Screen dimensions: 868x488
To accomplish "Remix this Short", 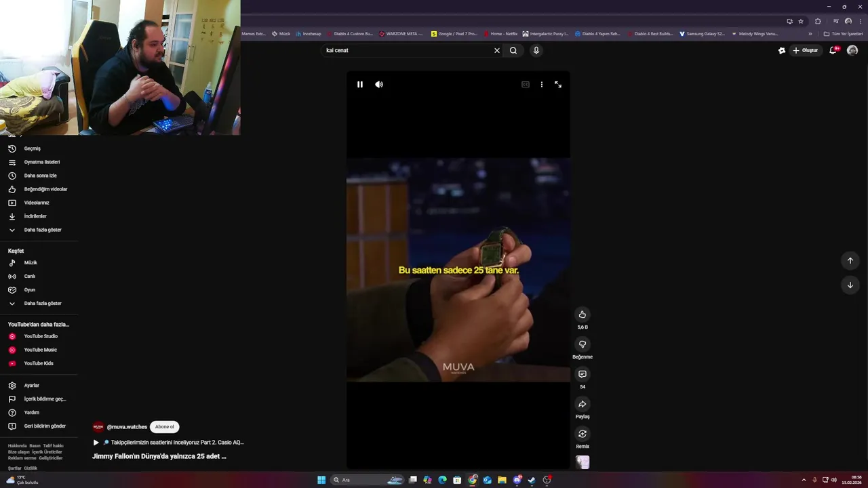I will coord(582,434).
